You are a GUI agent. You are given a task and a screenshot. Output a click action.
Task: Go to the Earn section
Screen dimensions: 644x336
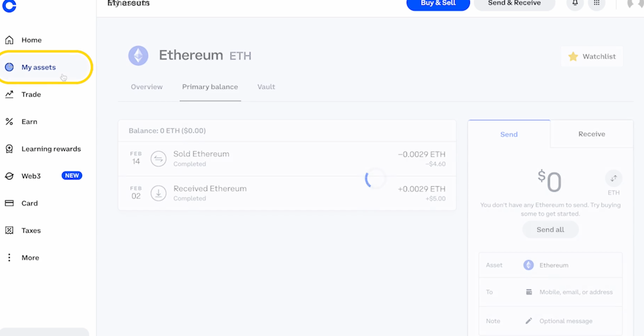(x=21, y=122)
